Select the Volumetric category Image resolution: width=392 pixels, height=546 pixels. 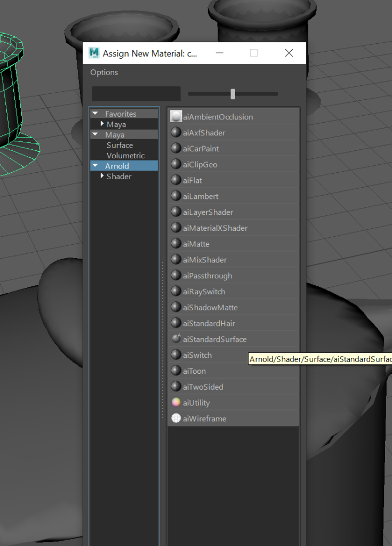[125, 156]
